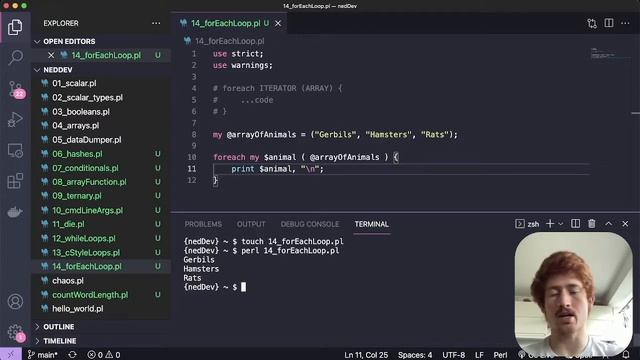This screenshot has height=360, width=640.
Task: Open the Run and Debug view
Action: point(15,120)
